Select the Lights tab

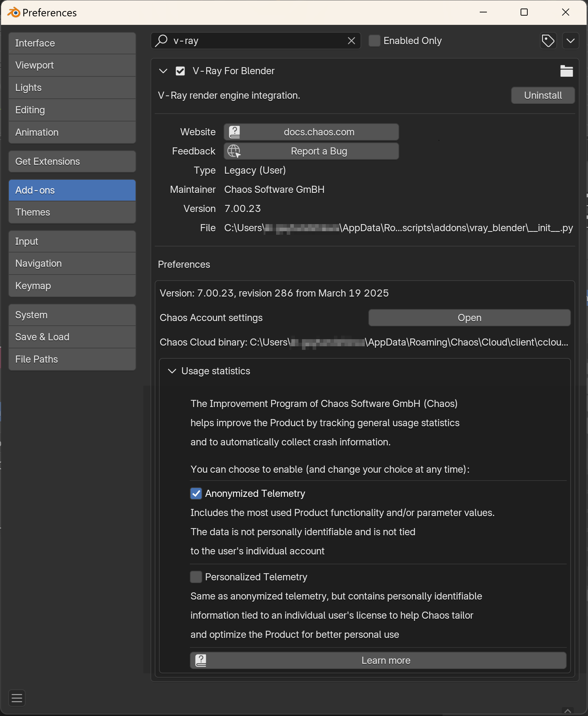72,88
